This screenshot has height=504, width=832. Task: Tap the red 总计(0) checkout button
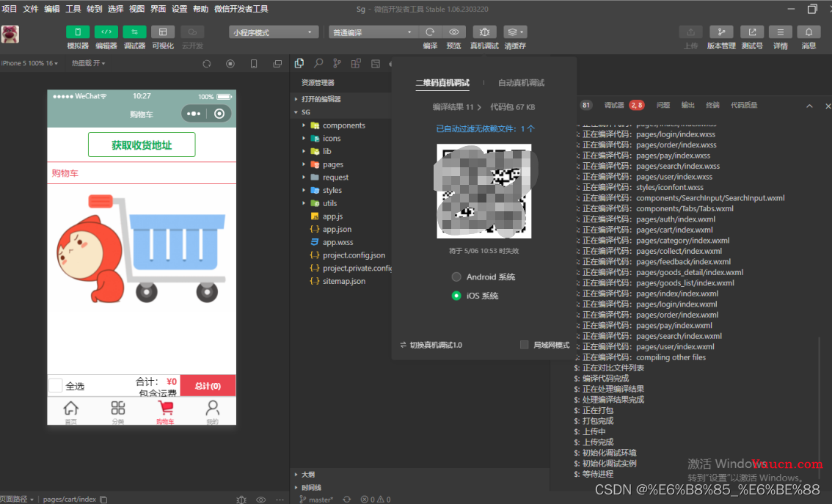tap(208, 386)
